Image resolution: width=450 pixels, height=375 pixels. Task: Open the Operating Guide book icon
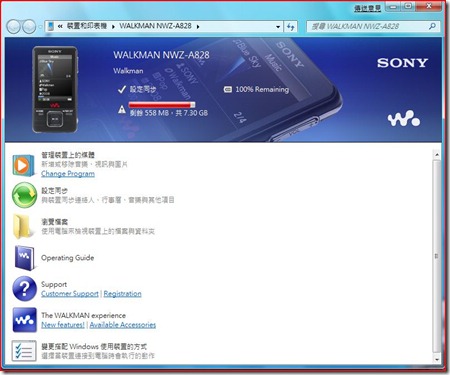pos(24,258)
